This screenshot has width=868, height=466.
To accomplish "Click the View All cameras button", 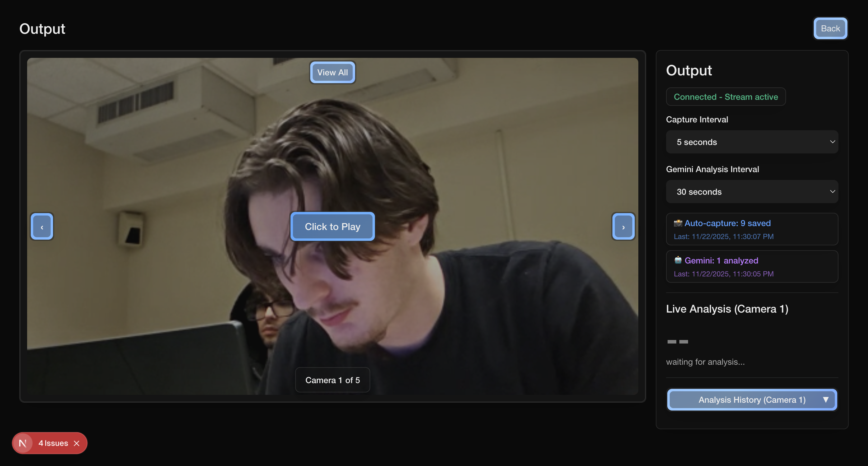I will click(332, 72).
